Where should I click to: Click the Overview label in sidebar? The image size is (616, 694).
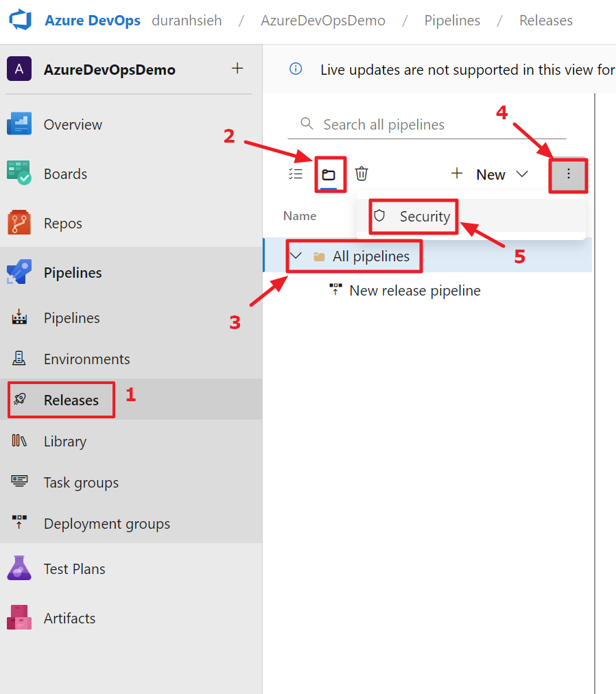pyautogui.click(x=73, y=124)
